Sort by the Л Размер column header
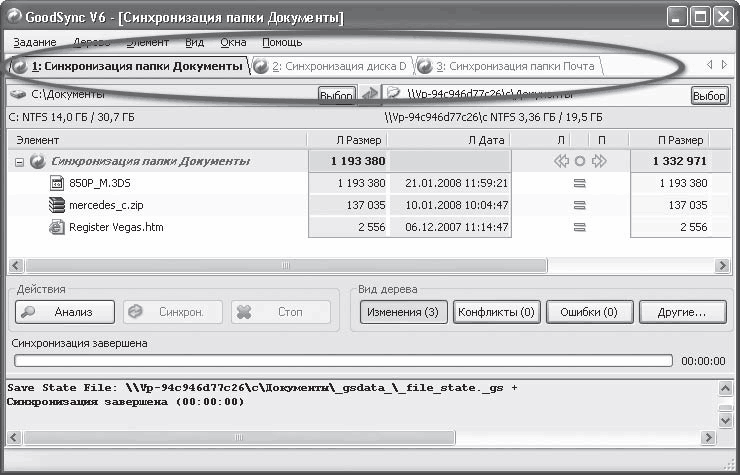The width and height of the screenshot is (740, 475). point(348,140)
